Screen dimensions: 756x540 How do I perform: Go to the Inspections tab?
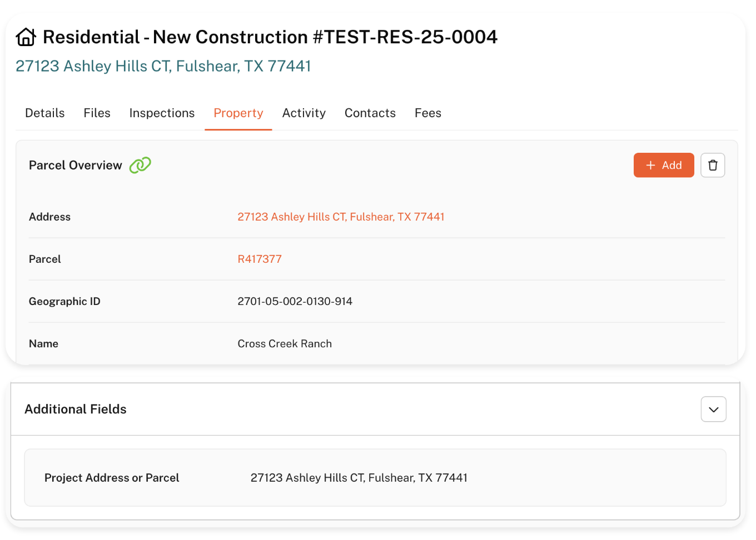point(162,113)
